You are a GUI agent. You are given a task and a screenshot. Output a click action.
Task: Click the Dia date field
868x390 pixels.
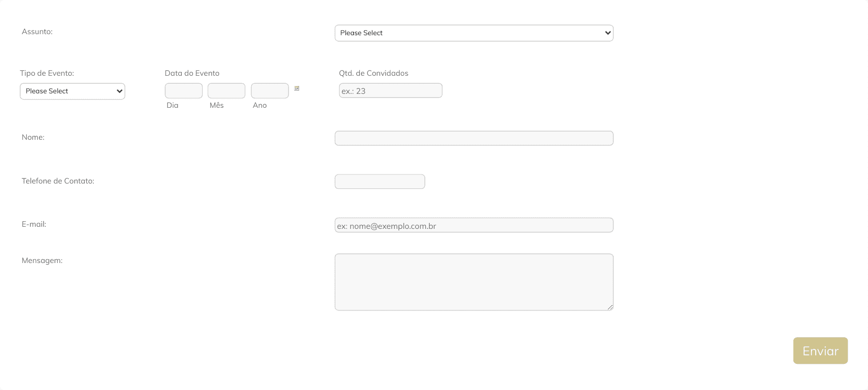[x=183, y=91]
